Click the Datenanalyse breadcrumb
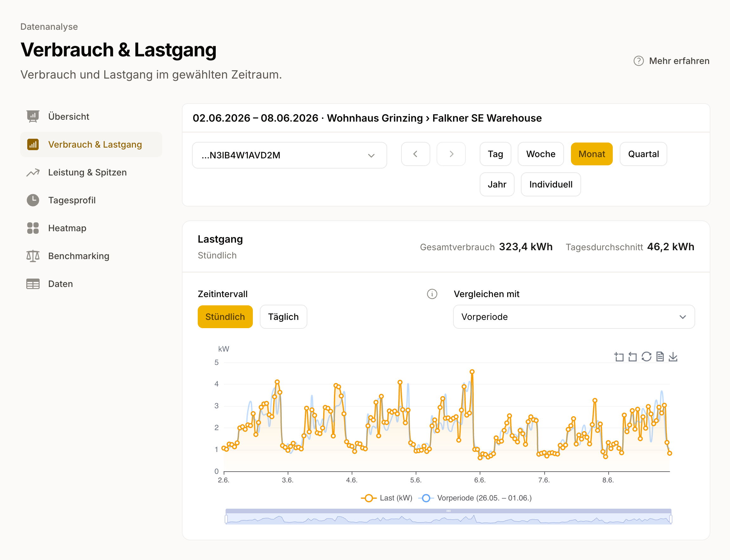This screenshot has height=560, width=730. pos(49,27)
